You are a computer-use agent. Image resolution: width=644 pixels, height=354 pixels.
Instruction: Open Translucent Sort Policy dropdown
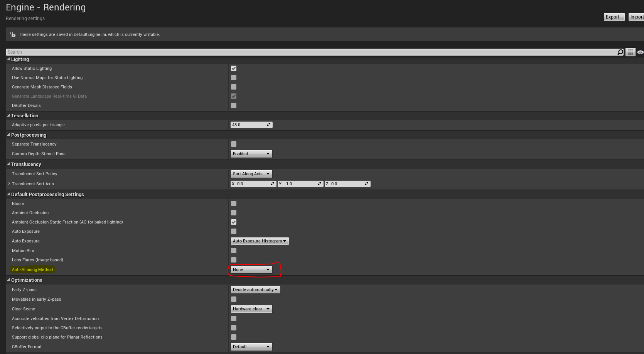[x=251, y=174]
